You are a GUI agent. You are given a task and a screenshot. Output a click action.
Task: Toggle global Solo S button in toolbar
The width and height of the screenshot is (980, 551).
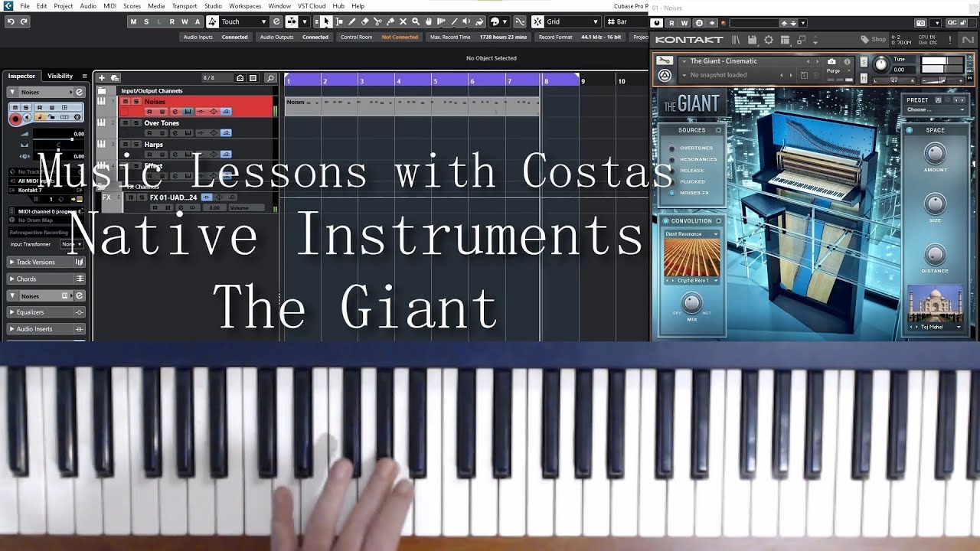(x=146, y=21)
